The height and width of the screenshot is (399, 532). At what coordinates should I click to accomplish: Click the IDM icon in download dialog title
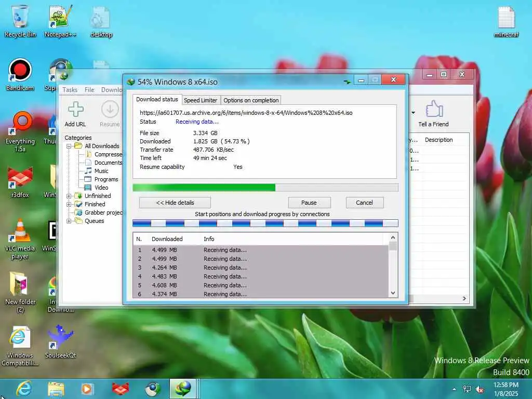pyautogui.click(x=131, y=82)
